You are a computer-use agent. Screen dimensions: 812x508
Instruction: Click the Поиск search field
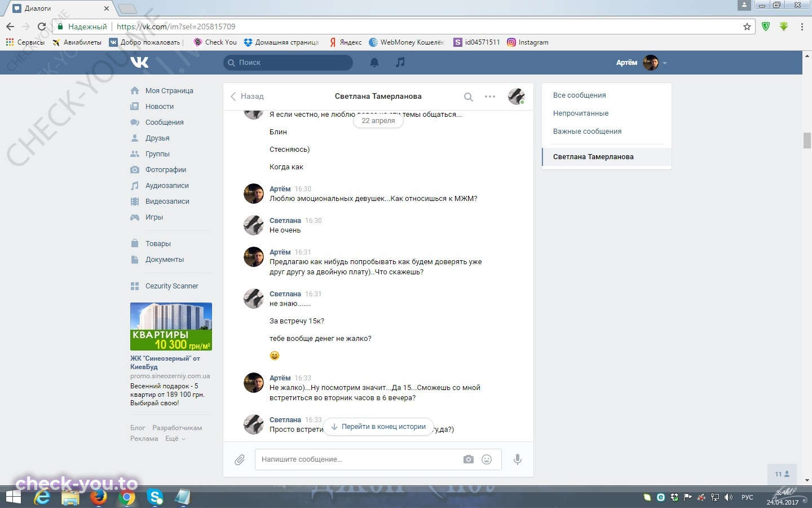(x=288, y=63)
